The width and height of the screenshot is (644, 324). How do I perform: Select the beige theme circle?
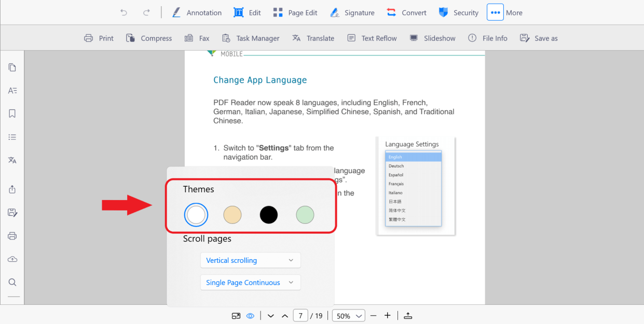pos(232,215)
